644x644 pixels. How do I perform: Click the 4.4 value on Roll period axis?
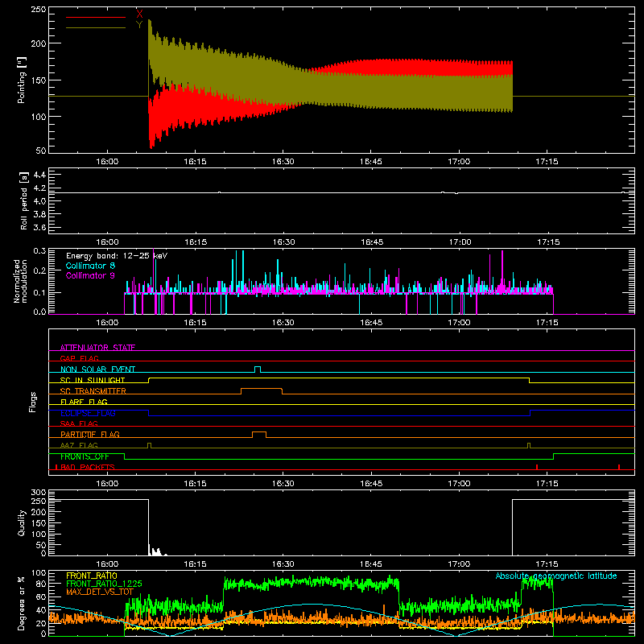39,175
